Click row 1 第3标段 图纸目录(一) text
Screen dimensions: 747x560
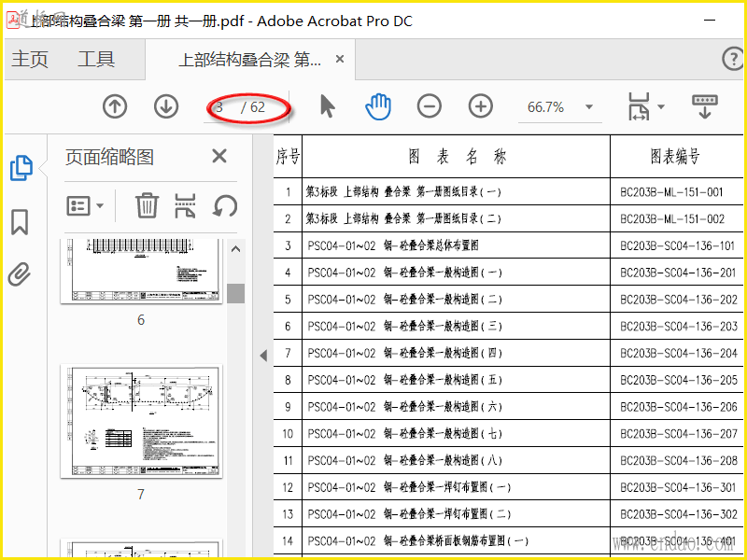(403, 192)
